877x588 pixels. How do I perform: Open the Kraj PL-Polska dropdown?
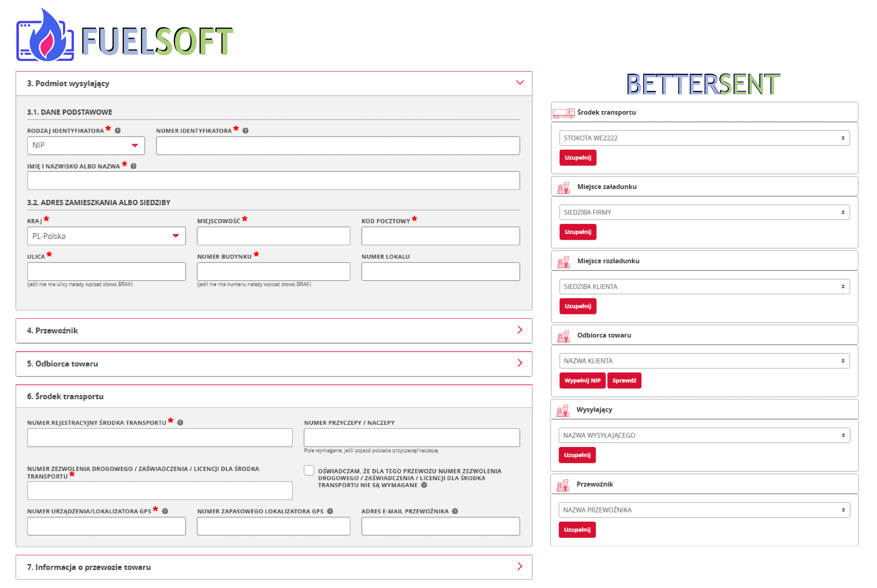(x=106, y=236)
